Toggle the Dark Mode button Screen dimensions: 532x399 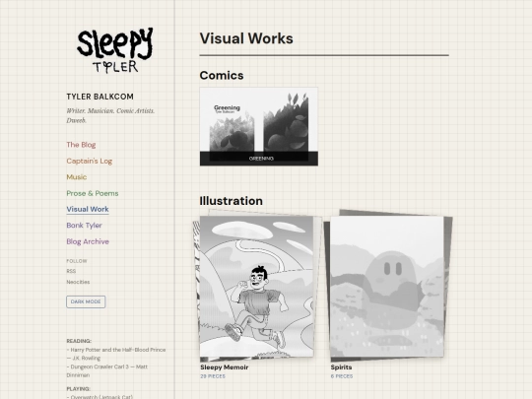pyautogui.click(x=86, y=301)
